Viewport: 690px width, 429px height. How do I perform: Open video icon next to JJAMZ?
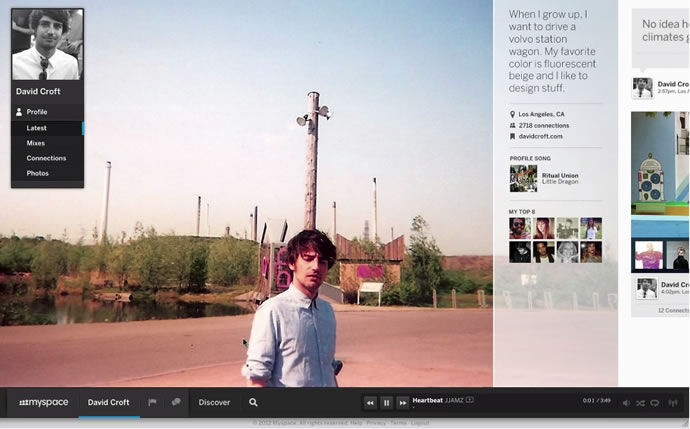tap(470, 400)
